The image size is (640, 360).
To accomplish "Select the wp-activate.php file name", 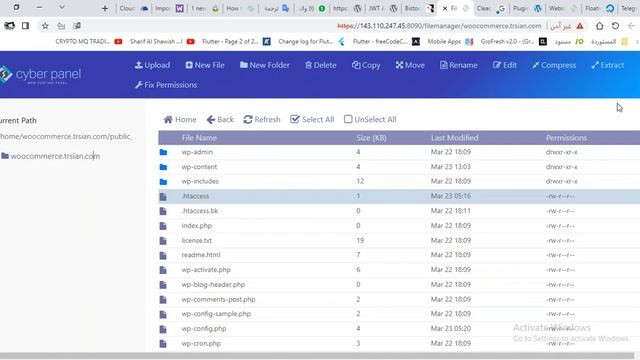I will 206,269.
